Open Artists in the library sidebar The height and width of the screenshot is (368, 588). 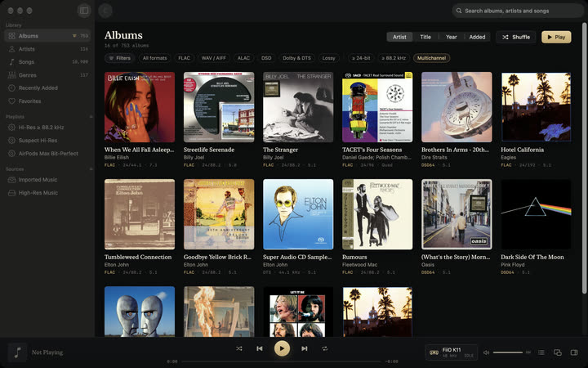47,49
